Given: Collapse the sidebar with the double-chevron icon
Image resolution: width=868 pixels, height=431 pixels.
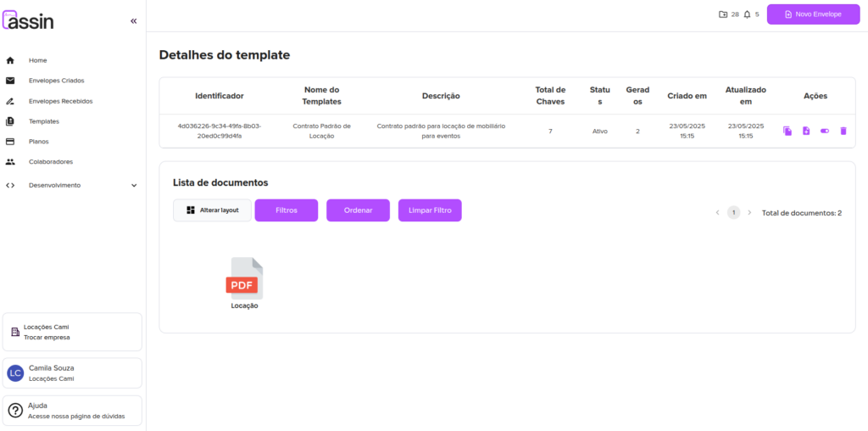Looking at the screenshot, I should point(133,21).
